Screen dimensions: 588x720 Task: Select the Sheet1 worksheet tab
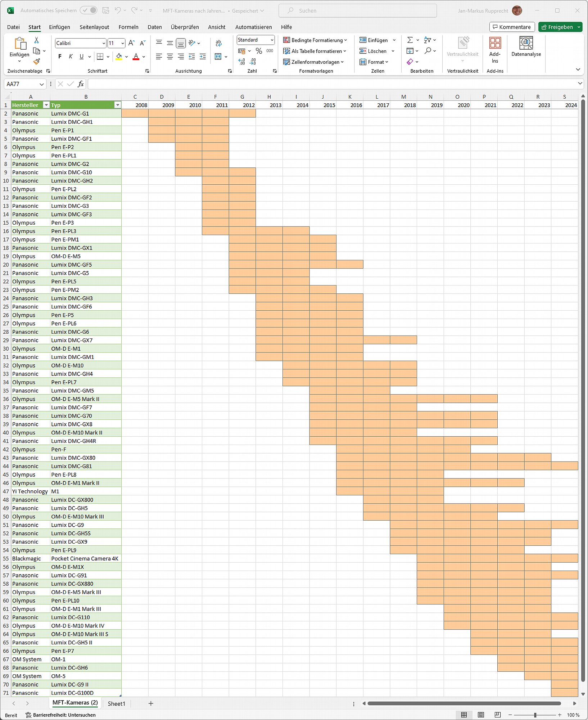pyautogui.click(x=116, y=703)
